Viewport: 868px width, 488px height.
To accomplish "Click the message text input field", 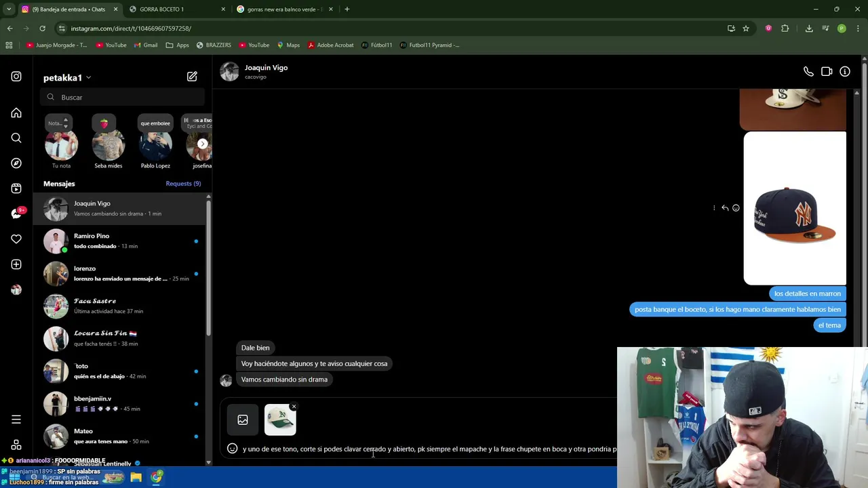I will [429, 449].
